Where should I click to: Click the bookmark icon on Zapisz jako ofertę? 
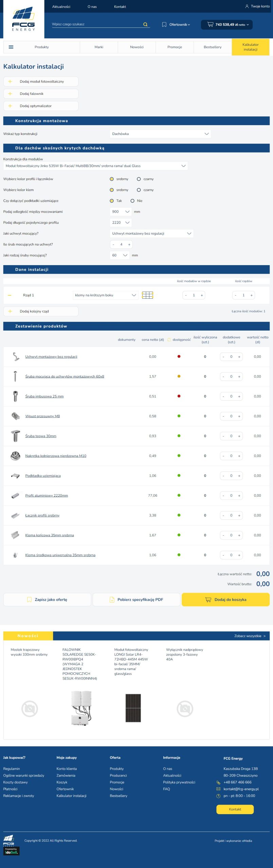pyautogui.click(x=29, y=600)
